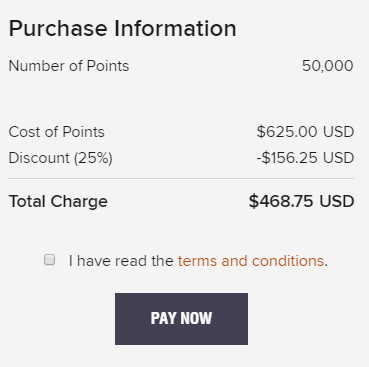The image size is (369, 367).
Task: Click the -$156.25 USD discount amount
Action: click(305, 158)
